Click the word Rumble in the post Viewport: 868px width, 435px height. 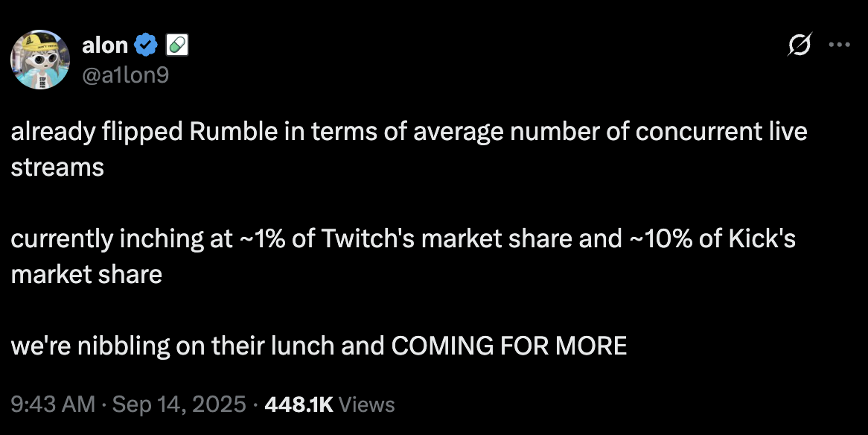[234, 131]
